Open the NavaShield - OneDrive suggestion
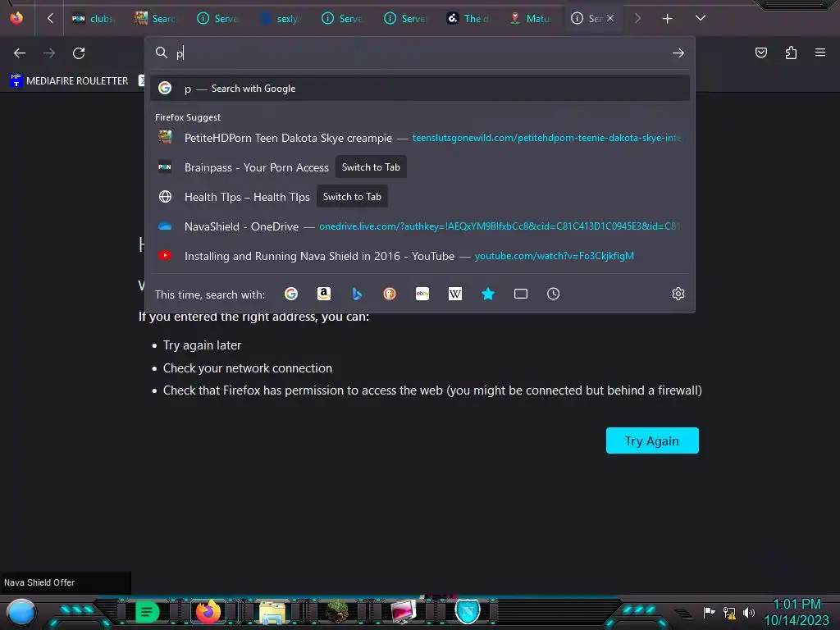This screenshot has width=840, height=630. [420, 226]
